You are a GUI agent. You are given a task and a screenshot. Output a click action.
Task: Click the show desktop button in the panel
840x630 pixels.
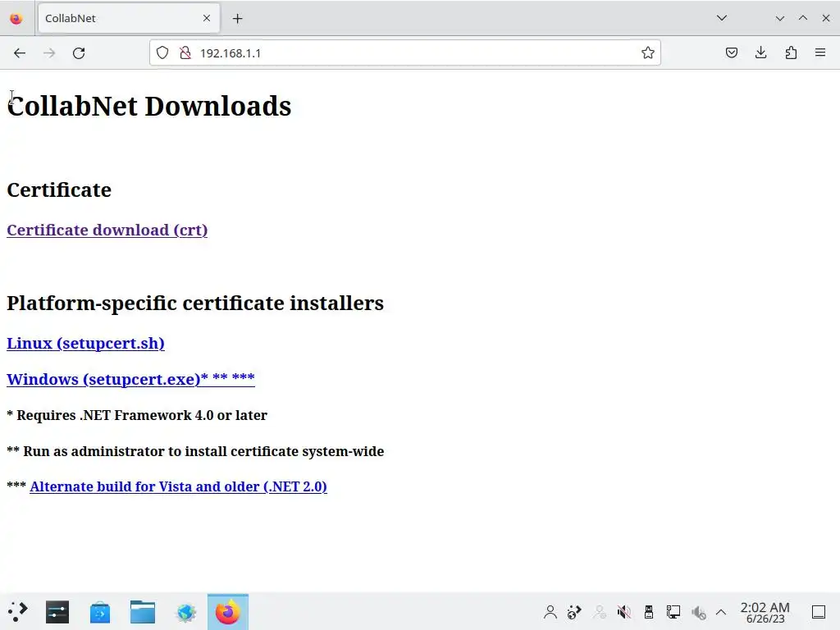819,612
